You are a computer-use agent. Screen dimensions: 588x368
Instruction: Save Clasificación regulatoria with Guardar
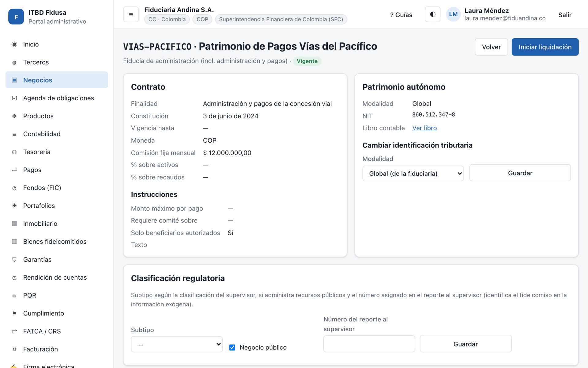click(466, 344)
